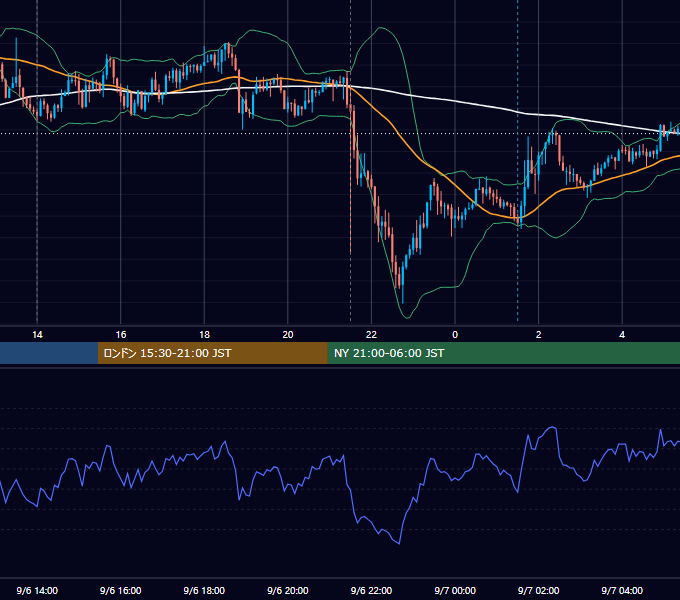Click the 9/7 00:00 date label
680x600 pixels.
click(455, 590)
